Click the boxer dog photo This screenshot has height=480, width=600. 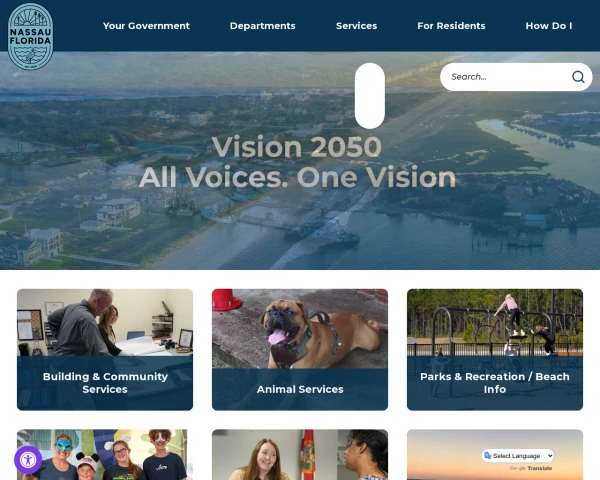[x=300, y=329]
